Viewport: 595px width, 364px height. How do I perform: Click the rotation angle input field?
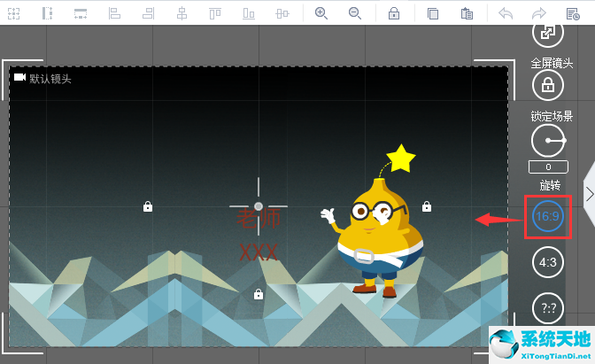click(548, 167)
